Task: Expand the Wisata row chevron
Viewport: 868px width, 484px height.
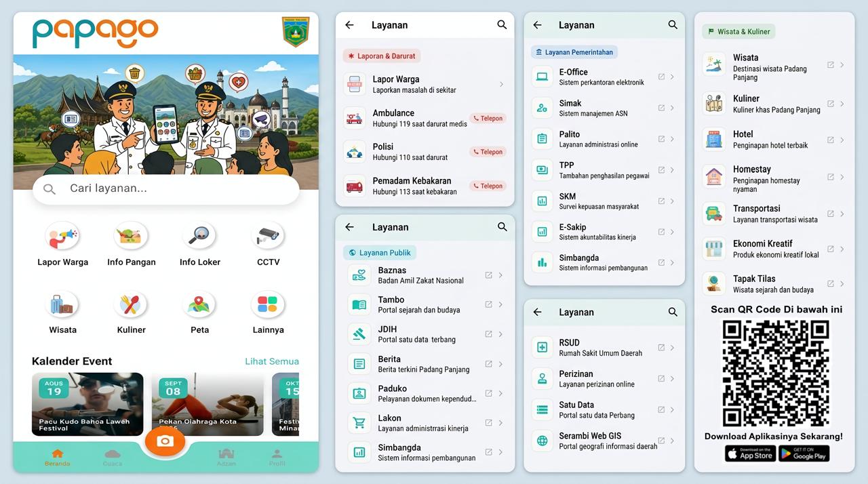Action: [842, 65]
